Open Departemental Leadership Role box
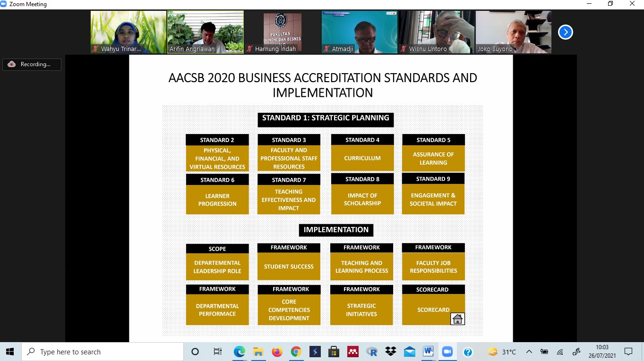Image resolution: width=644 pixels, height=361 pixels. (x=217, y=267)
